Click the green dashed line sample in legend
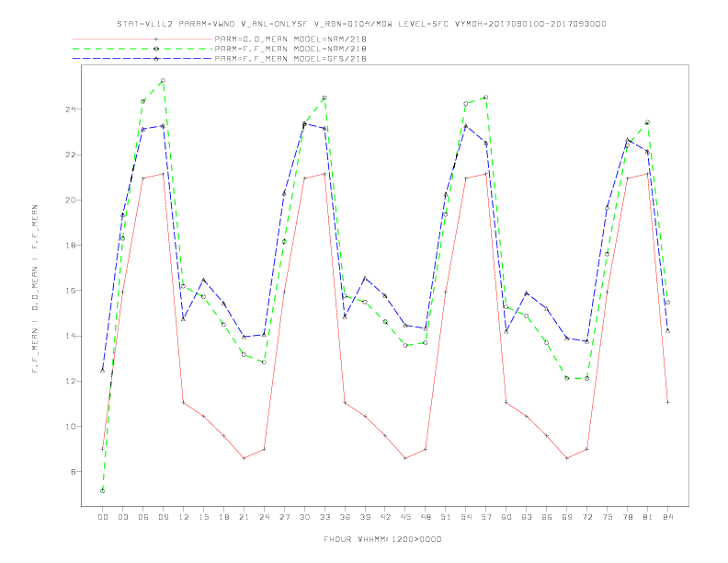 [x=142, y=49]
